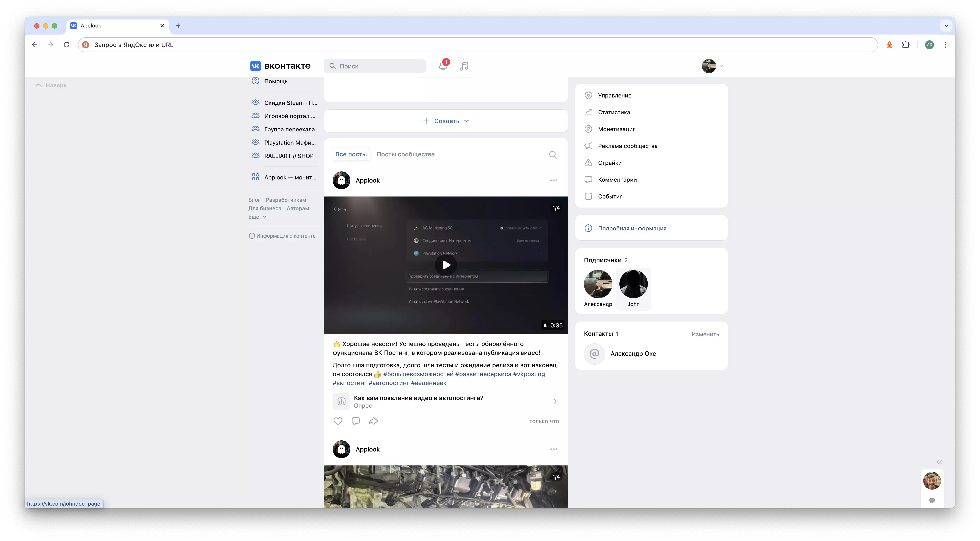Open contact Александр Оке
Viewport: 980px width, 541px height.
[x=633, y=354]
